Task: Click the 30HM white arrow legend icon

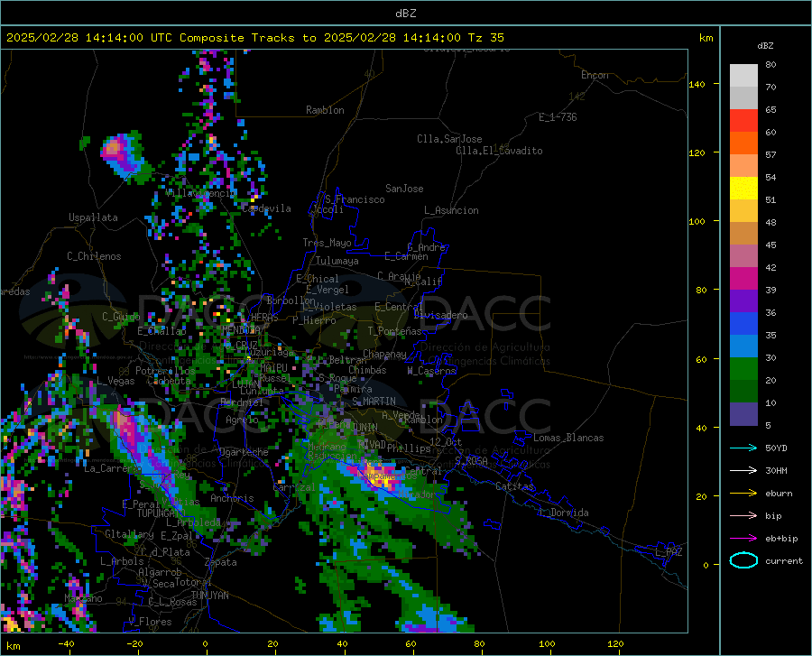Action: 743,471
